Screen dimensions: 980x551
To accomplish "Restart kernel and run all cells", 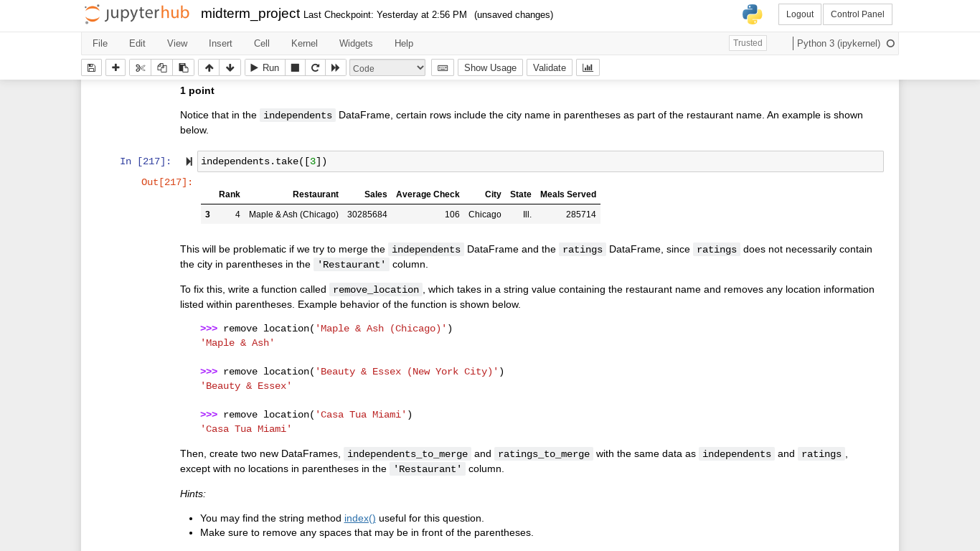I will [x=335, y=67].
